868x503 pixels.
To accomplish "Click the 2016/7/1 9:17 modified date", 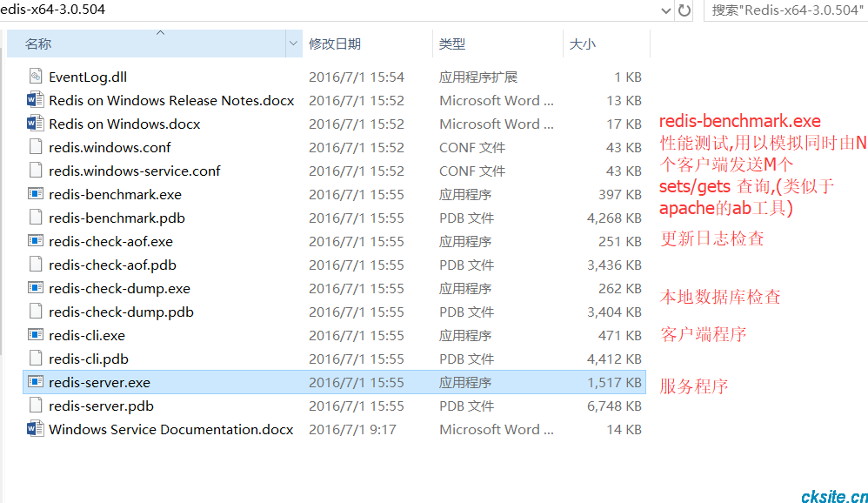I will tap(352, 429).
